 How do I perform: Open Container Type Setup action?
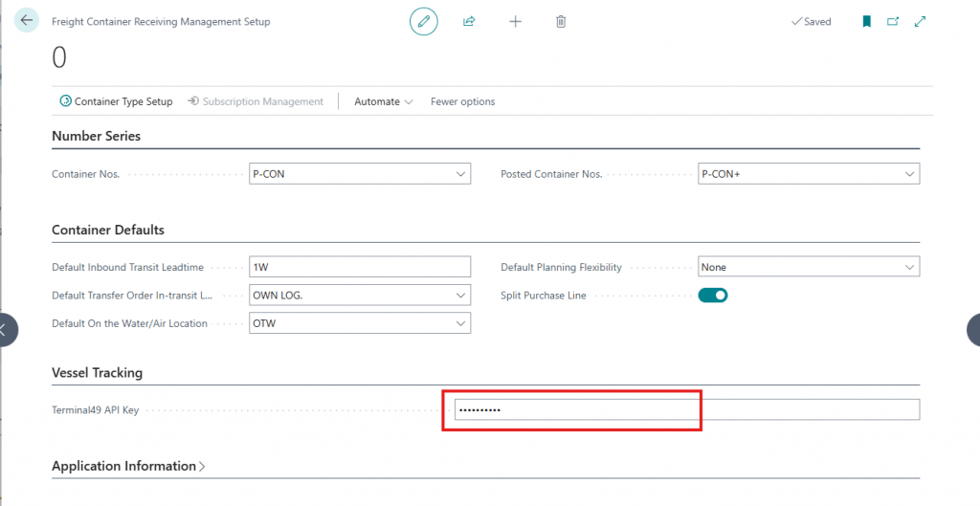tap(116, 101)
